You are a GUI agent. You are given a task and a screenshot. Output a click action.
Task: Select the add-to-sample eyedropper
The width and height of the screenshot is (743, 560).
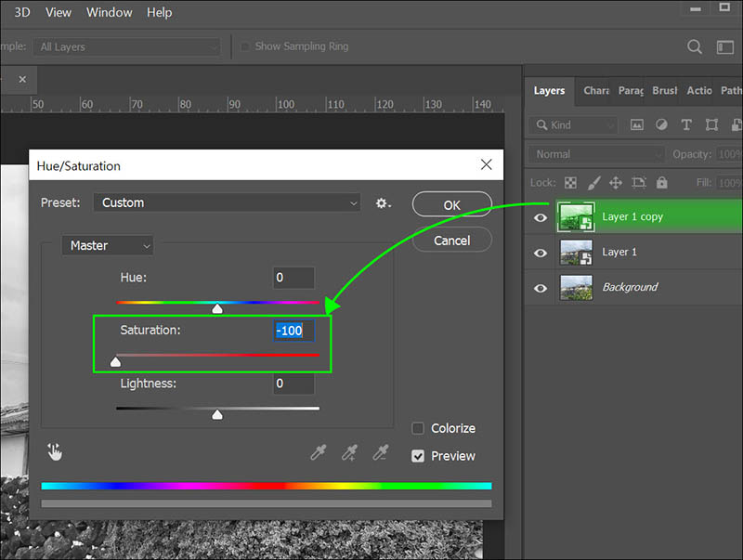(x=349, y=453)
